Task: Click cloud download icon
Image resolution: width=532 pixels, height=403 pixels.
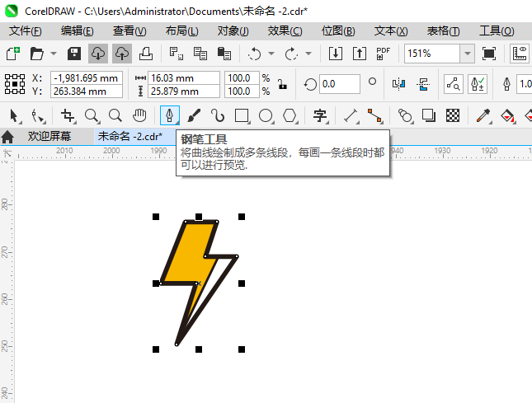Action: point(98,54)
